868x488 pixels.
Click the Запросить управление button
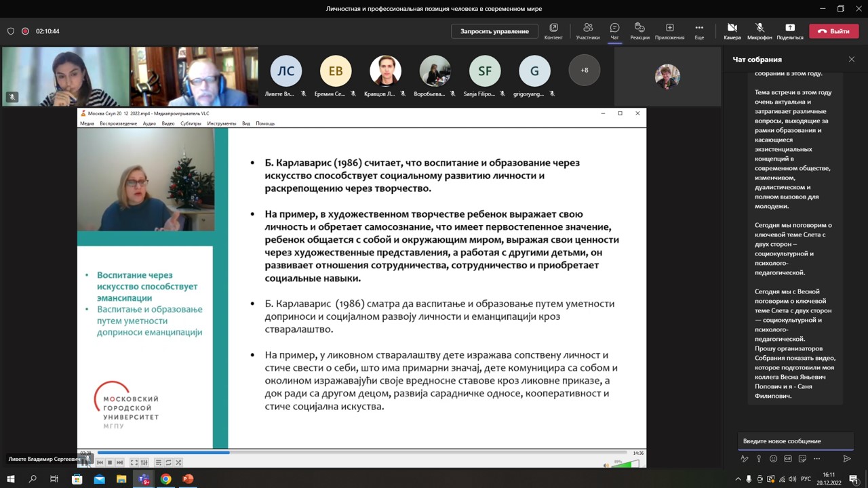coord(494,31)
